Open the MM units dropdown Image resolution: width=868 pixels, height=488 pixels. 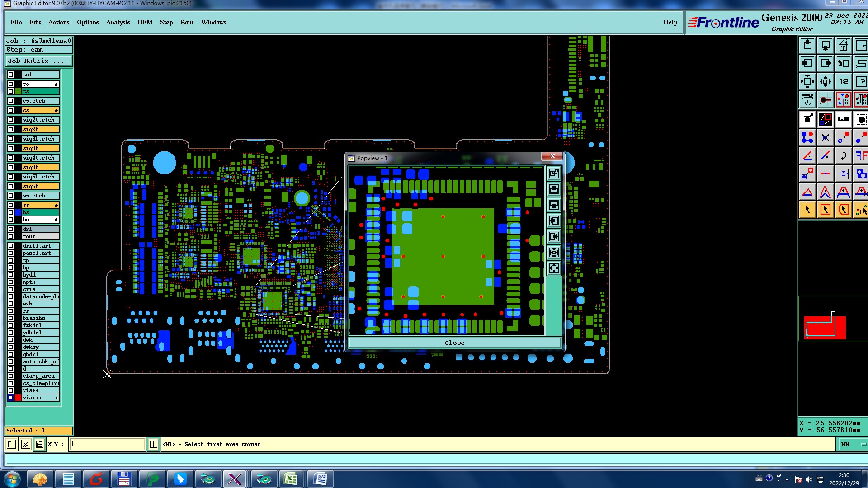click(853, 445)
